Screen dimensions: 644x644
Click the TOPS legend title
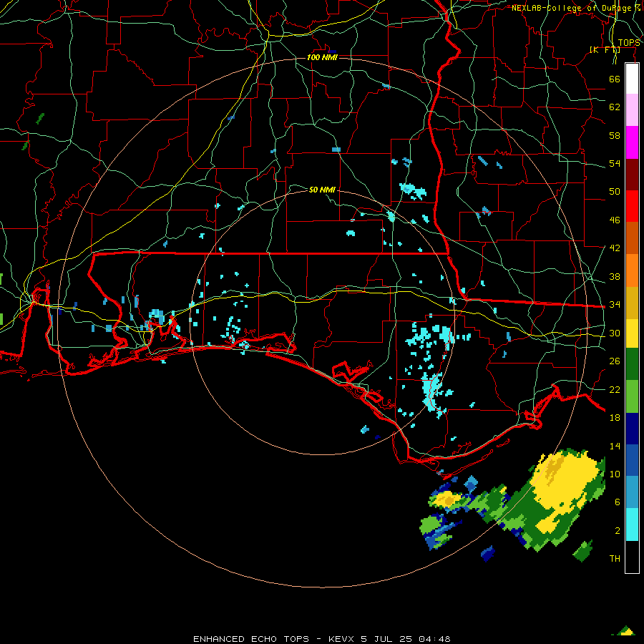pyautogui.click(x=629, y=43)
